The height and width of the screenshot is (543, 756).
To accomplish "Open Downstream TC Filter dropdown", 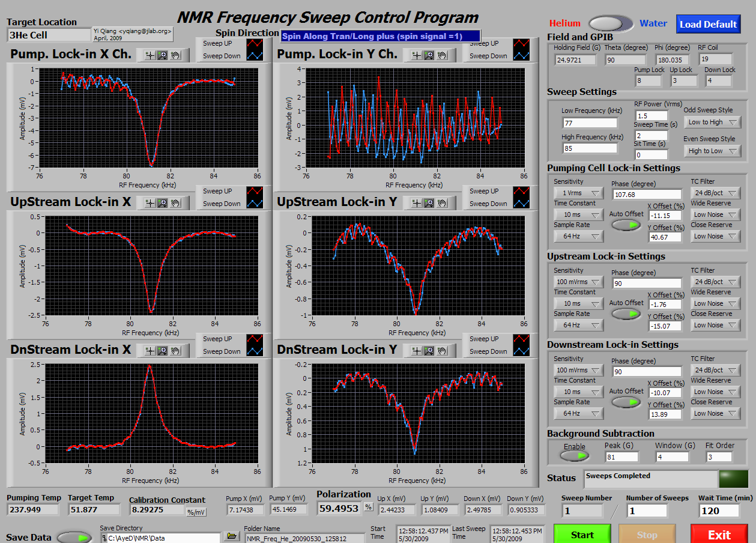I will 716,370.
